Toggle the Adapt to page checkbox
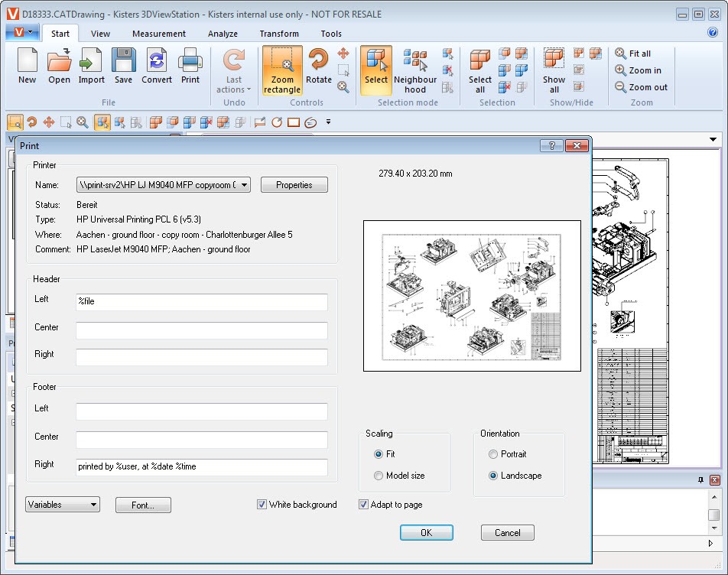 coord(363,505)
